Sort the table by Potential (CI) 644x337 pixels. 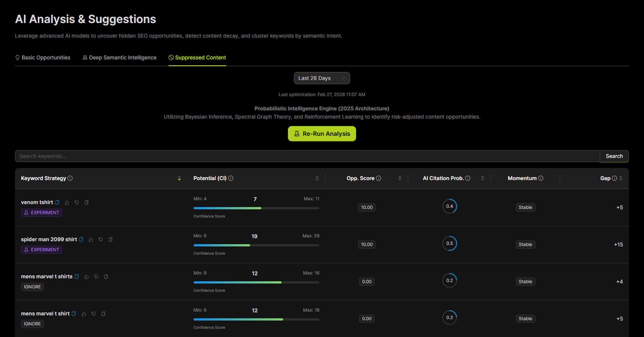coord(317,178)
